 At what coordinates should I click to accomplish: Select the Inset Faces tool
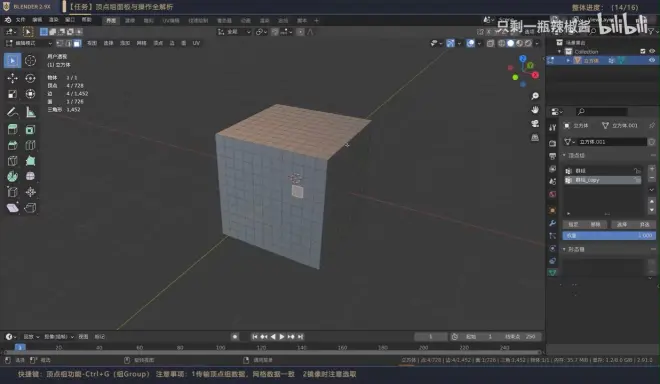pyautogui.click(x=30, y=130)
